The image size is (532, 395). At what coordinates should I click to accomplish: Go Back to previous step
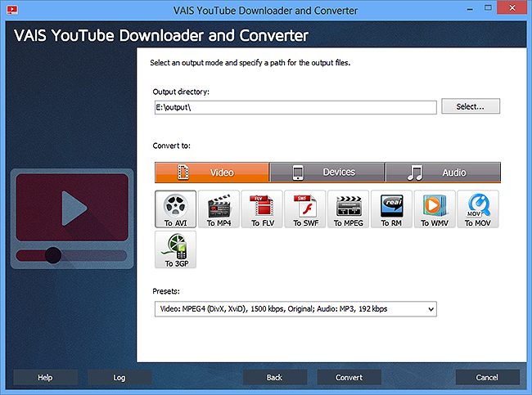tap(274, 377)
